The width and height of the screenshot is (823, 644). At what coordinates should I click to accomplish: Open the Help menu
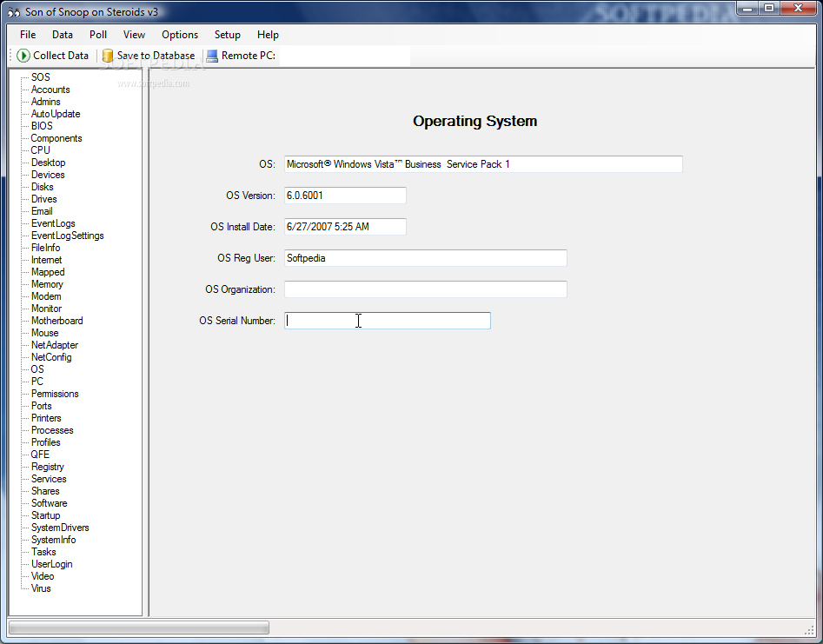pos(268,35)
